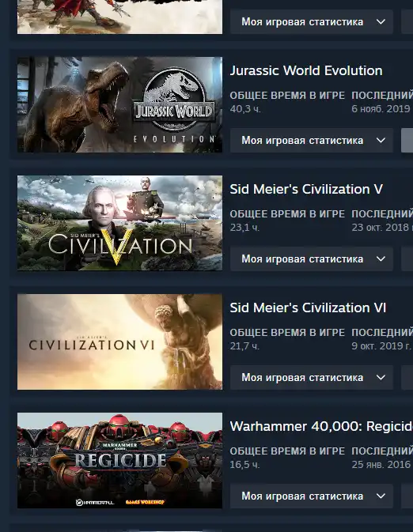413x532 pixels.
Task: Click the chevron arrow in Regicide stats button
Action: pos(381,496)
